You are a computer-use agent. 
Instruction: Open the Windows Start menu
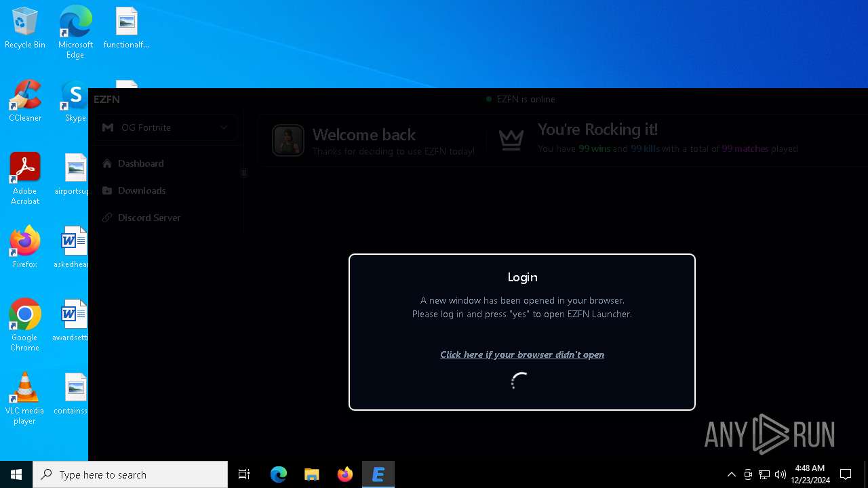[16, 474]
